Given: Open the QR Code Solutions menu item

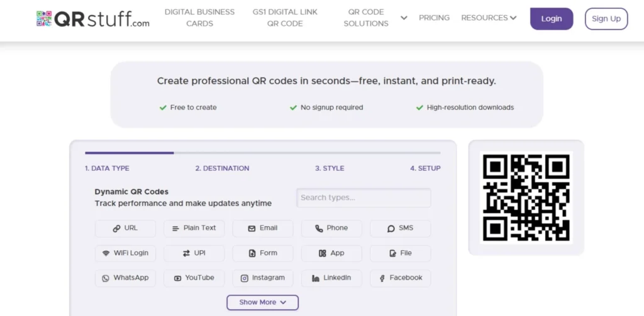Looking at the screenshot, I should 366,18.
